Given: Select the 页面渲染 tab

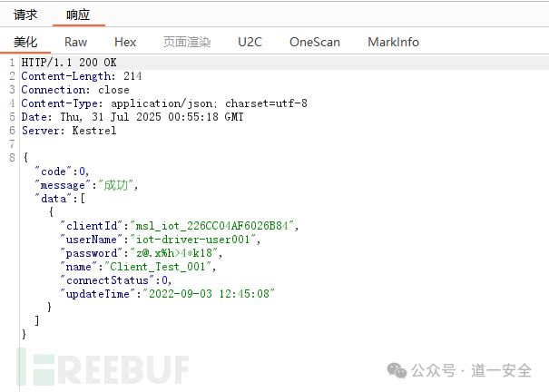Looking at the screenshot, I should (x=187, y=42).
